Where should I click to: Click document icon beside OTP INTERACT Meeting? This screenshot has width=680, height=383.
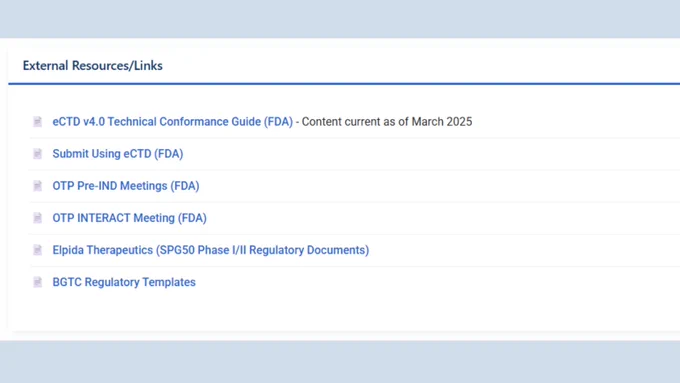point(38,218)
